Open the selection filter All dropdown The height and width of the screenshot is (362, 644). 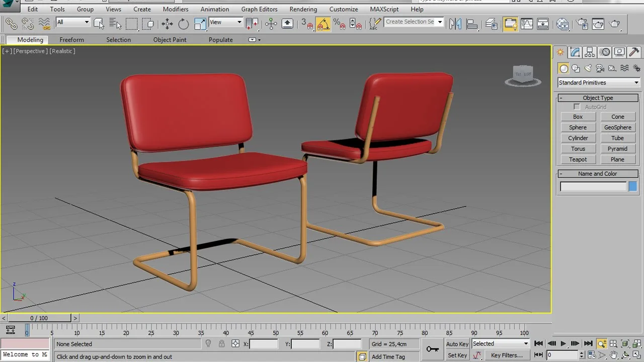coord(73,22)
